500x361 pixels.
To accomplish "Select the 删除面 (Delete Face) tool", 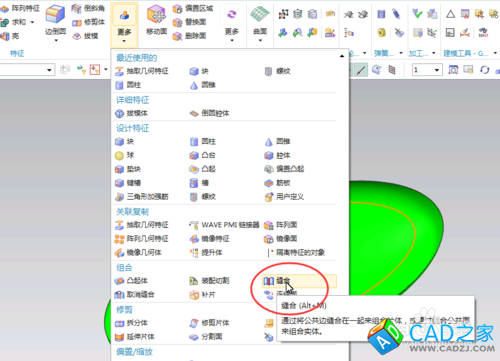I will click(x=189, y=36).
